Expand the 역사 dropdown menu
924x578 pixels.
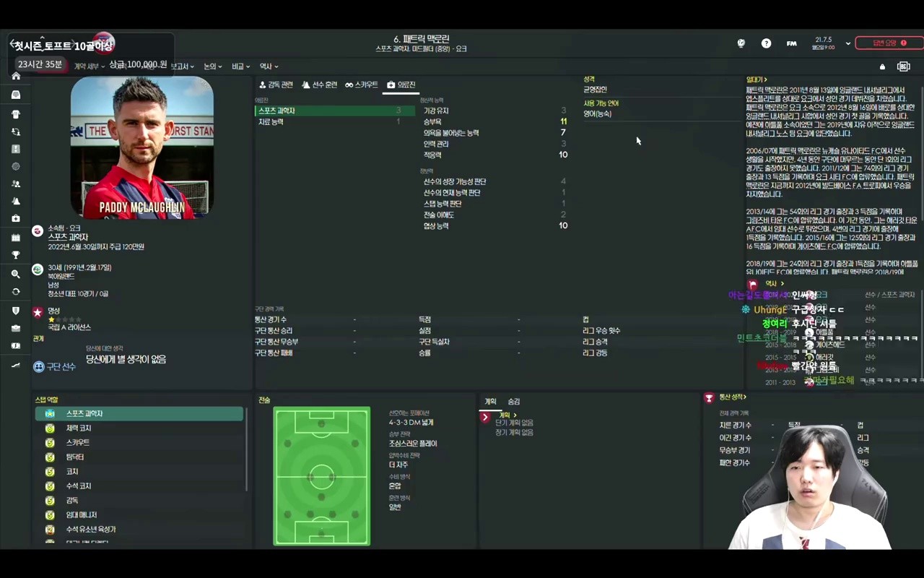(x=269, y=66)
